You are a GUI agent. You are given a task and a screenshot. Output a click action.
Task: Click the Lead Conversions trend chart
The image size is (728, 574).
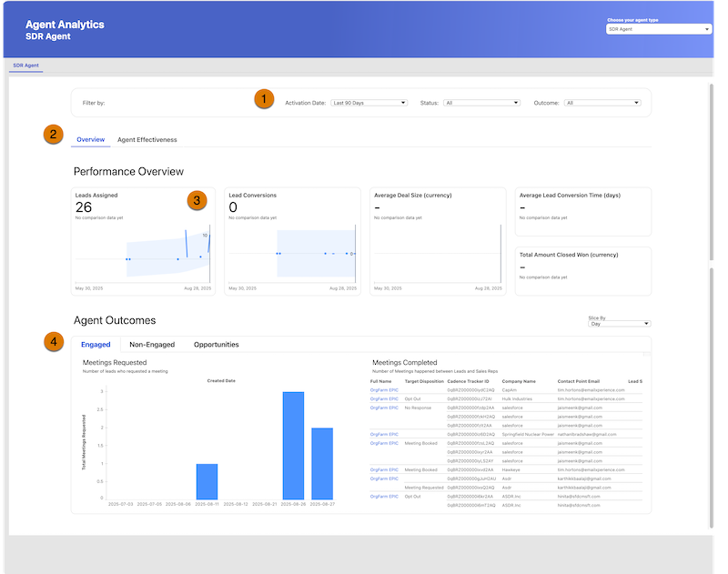pos(292,254)
